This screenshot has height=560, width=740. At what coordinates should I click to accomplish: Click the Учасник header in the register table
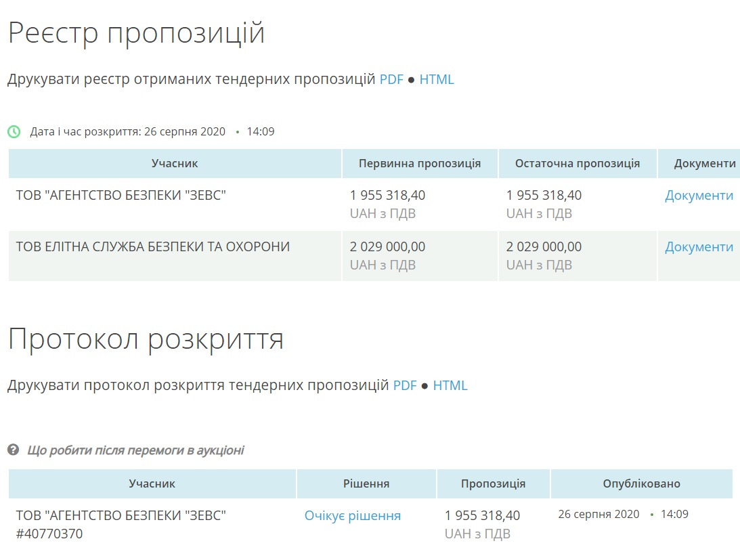tap(175, 163)
